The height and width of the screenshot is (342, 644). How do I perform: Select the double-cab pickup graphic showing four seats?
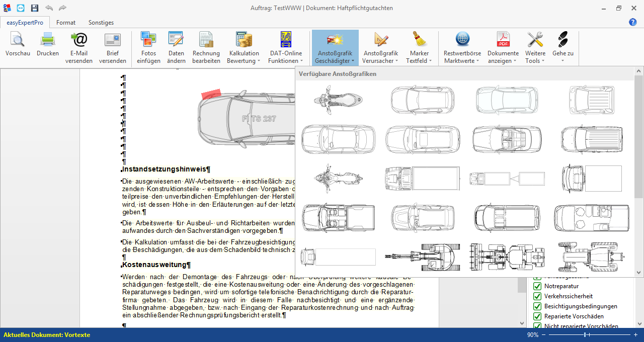[338, 217]
